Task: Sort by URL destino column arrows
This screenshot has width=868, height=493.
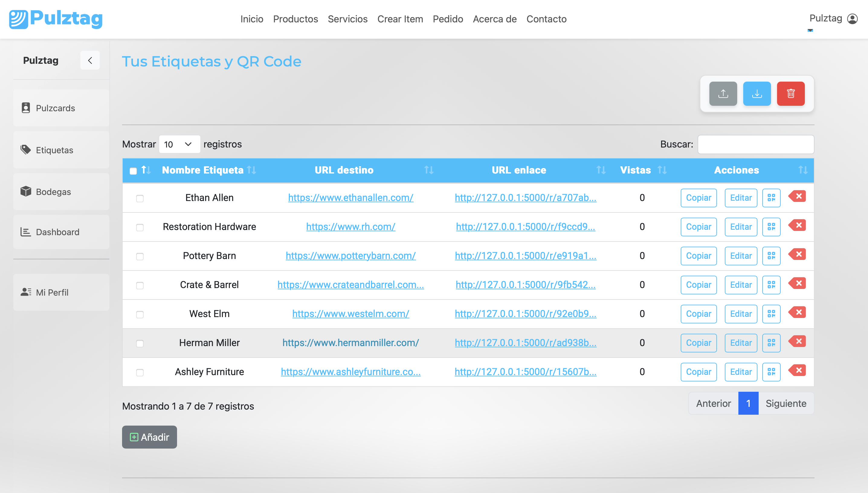Action: pyautogui.click(x=429, y=170)
